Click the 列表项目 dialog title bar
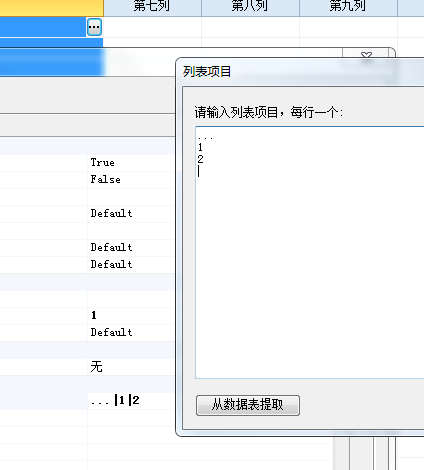Screen dimensions: 424x470 300,72
